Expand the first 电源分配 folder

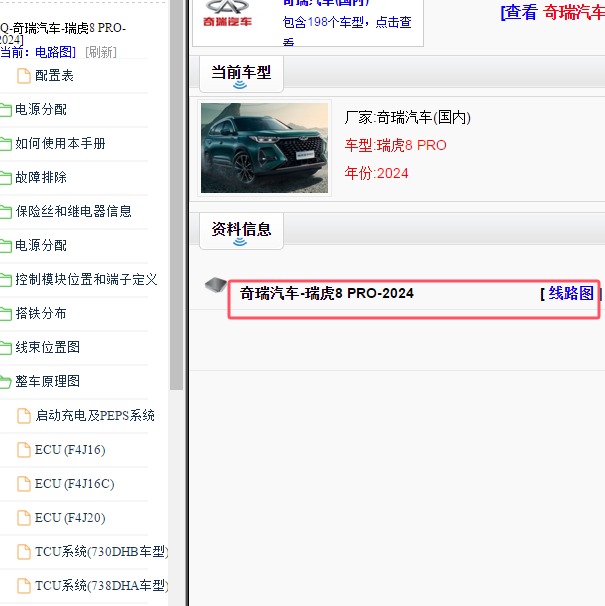pyautogui.click(x=41, y=109)
